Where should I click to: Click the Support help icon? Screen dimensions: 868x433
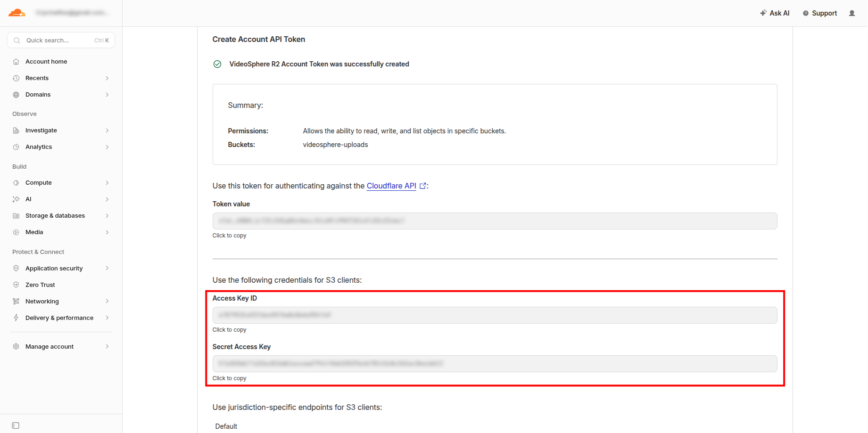pos(806,13)
